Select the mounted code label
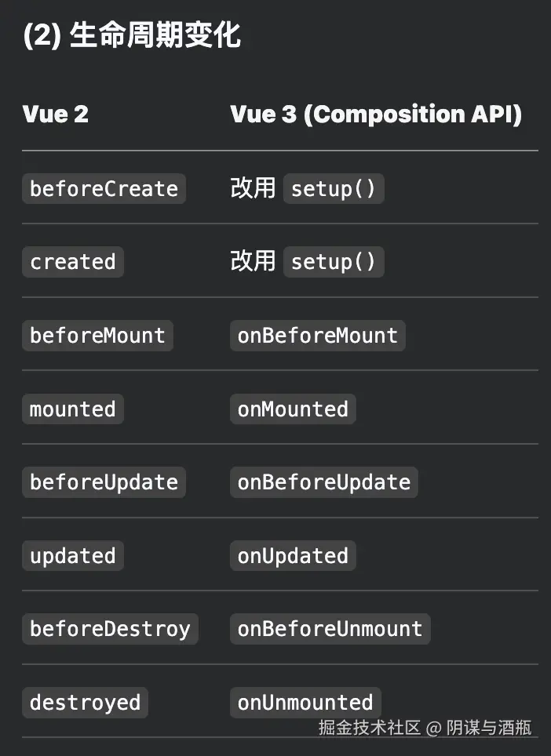This screenshot has height=756, width=551. [72, 409]
